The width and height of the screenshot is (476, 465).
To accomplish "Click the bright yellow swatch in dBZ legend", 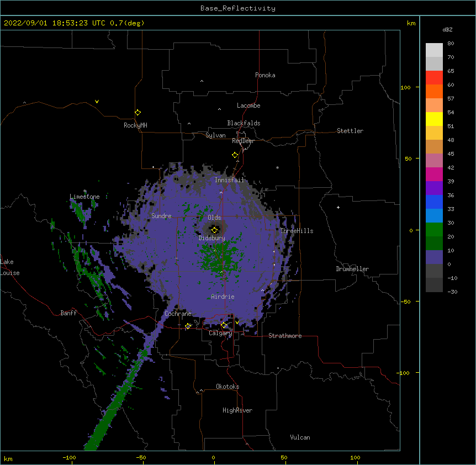I will point(434,119).
